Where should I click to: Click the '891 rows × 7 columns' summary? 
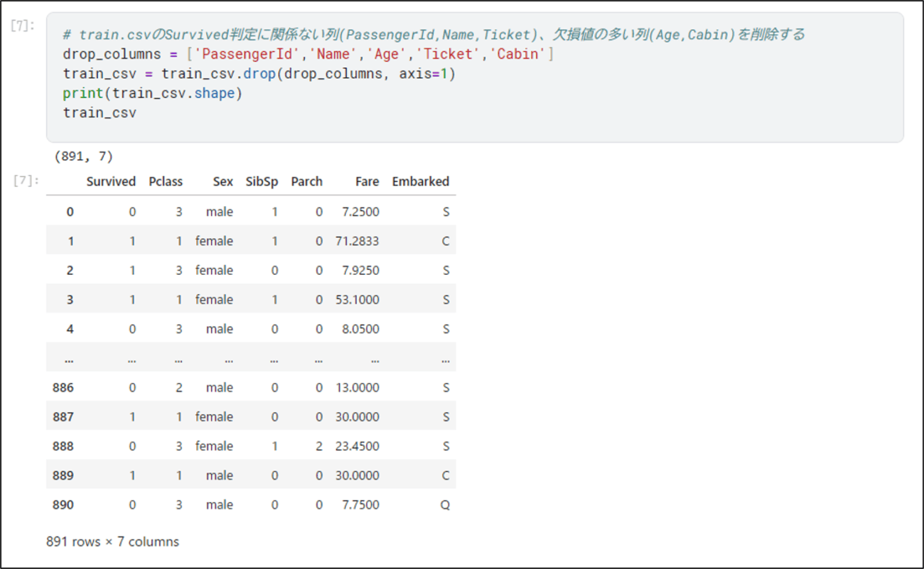(x=112, y=542)
